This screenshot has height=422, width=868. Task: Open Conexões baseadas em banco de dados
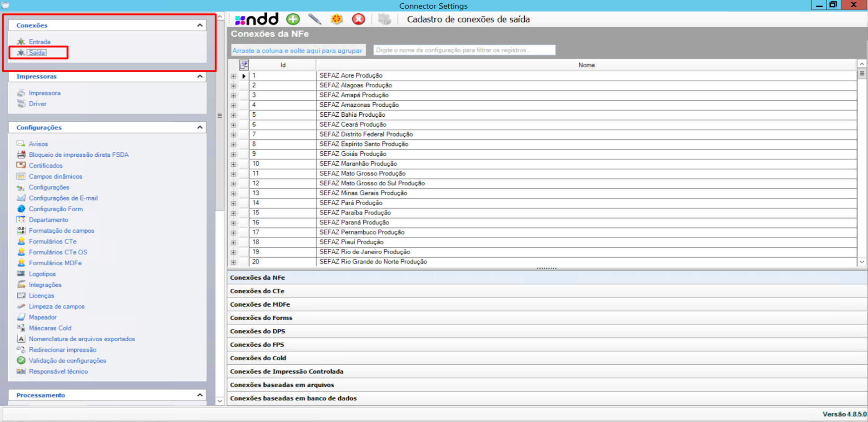[x=547, y=398]
